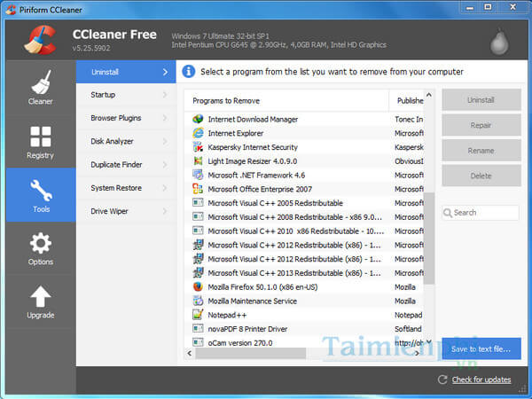Click the scroll down arrow of program list

429,341
